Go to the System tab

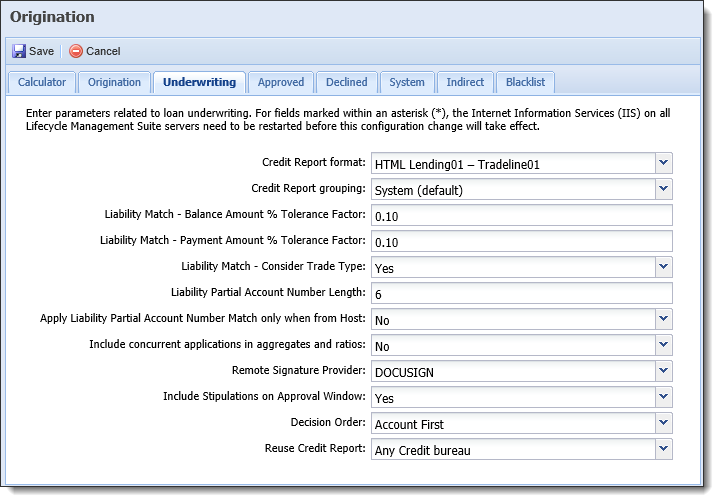point(407,83)
